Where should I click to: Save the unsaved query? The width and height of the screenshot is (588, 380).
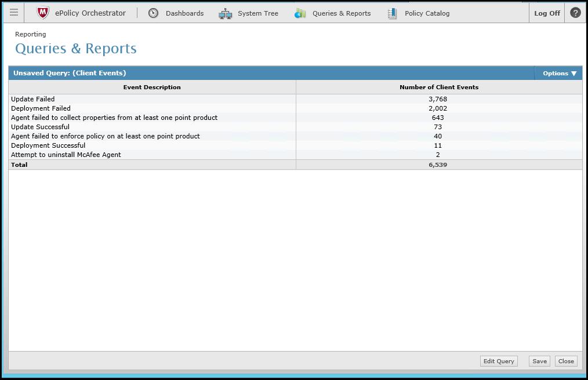point(539,361)
